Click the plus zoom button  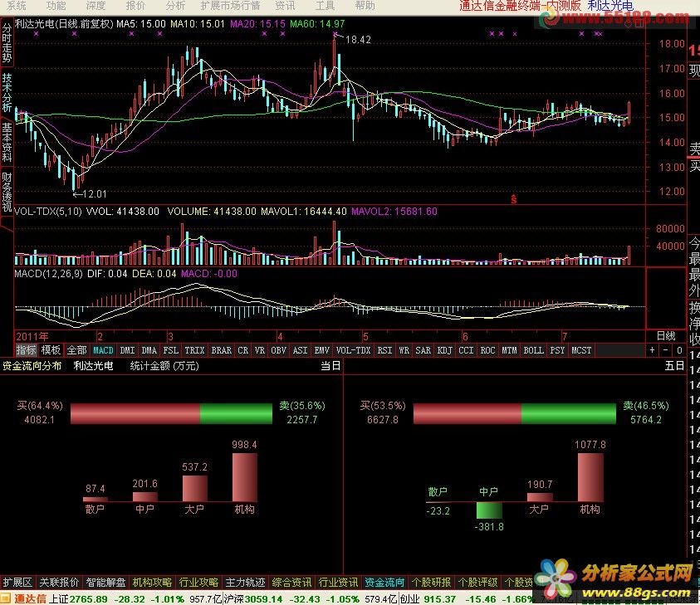pyautogui.click(x=652, y=350)
